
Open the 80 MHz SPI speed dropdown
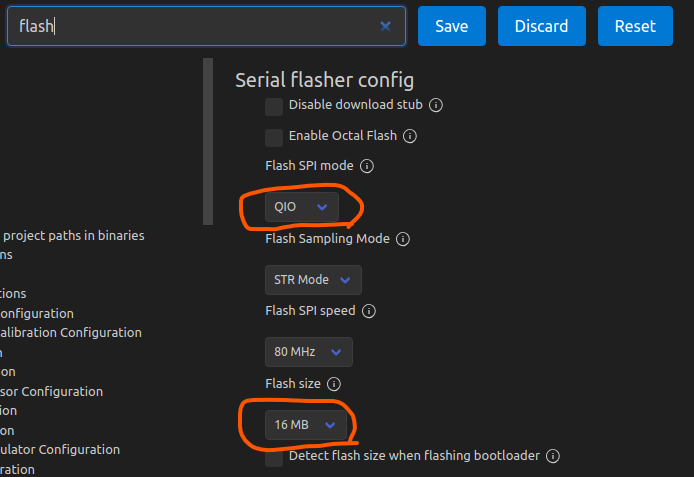pos(308,352)
